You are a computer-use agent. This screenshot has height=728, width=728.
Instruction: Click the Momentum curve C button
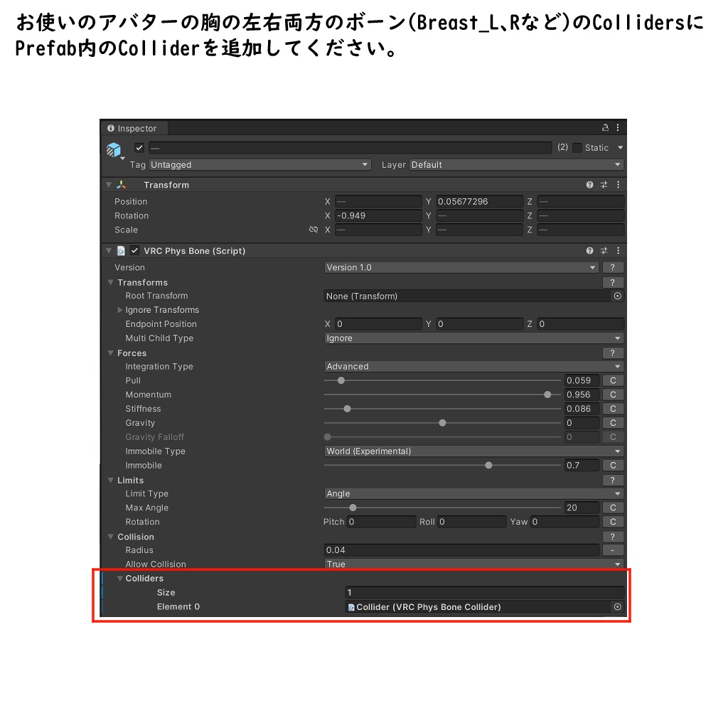click(613, 395)
